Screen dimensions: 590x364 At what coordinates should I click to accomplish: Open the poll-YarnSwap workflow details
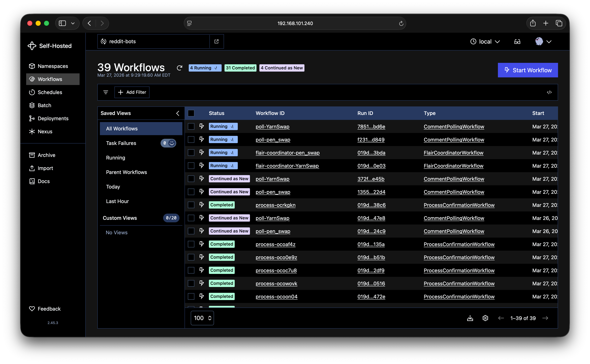point(272,127)
